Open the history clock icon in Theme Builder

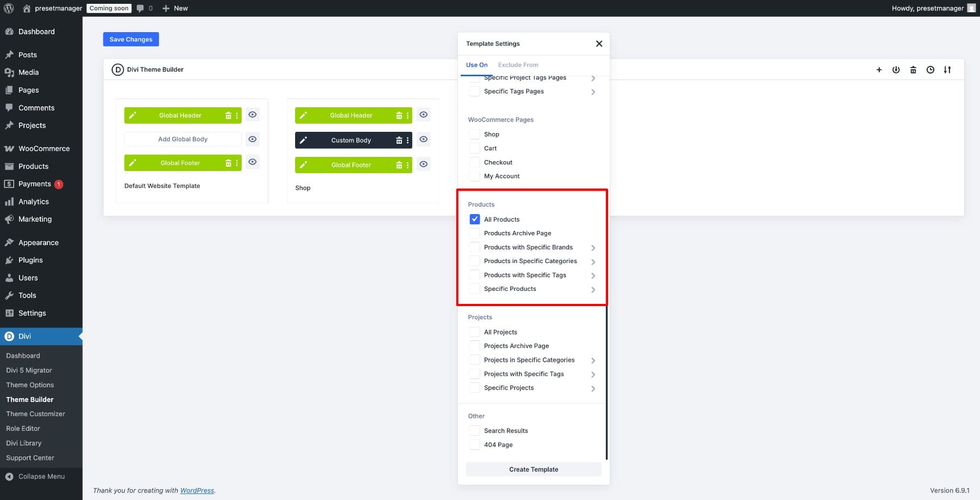pyautogui.click(x=930, y=70)
